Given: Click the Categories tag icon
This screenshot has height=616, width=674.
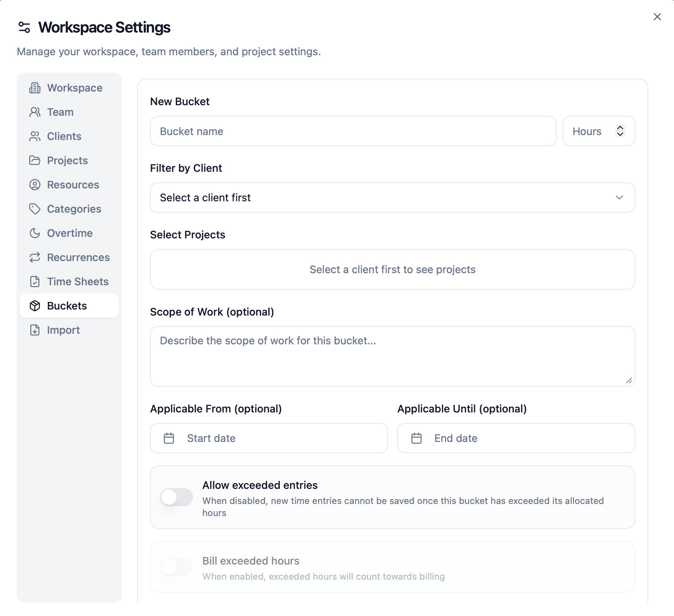Looking at the screenshot, I should pyautogui.click(x=35, y=209).
